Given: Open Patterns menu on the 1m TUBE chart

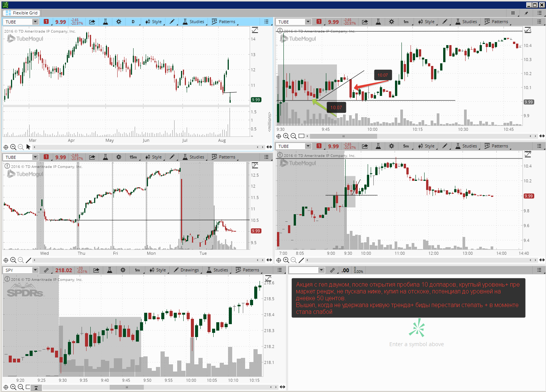Looking at the screenshot, I should (x=496, y=22).
